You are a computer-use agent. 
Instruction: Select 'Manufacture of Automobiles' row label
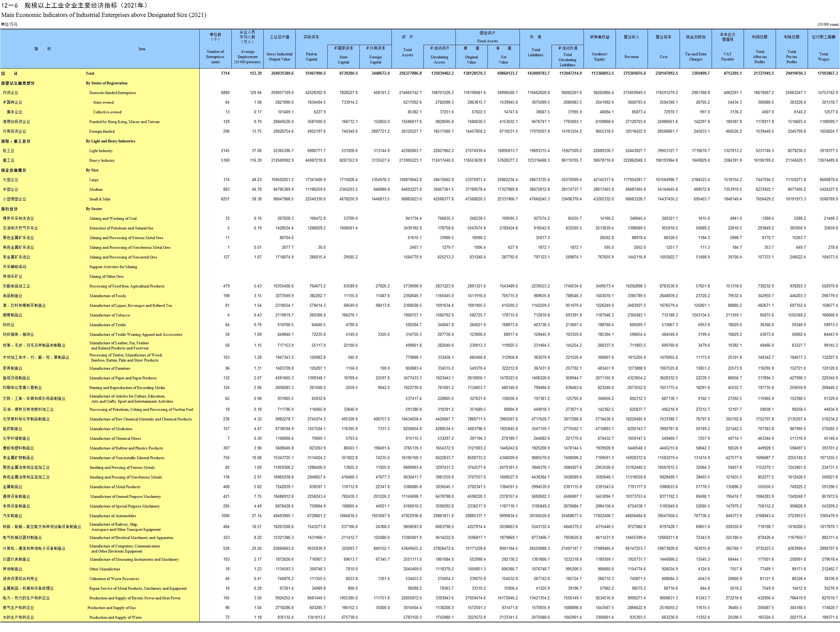pos(112,516)
